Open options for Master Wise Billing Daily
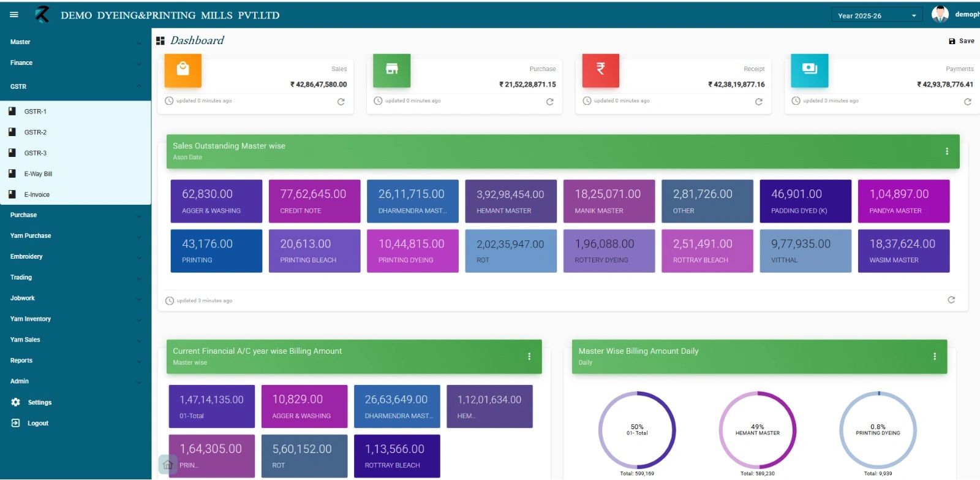The height and width of the screenshot is (480, 980). [934, 356]
